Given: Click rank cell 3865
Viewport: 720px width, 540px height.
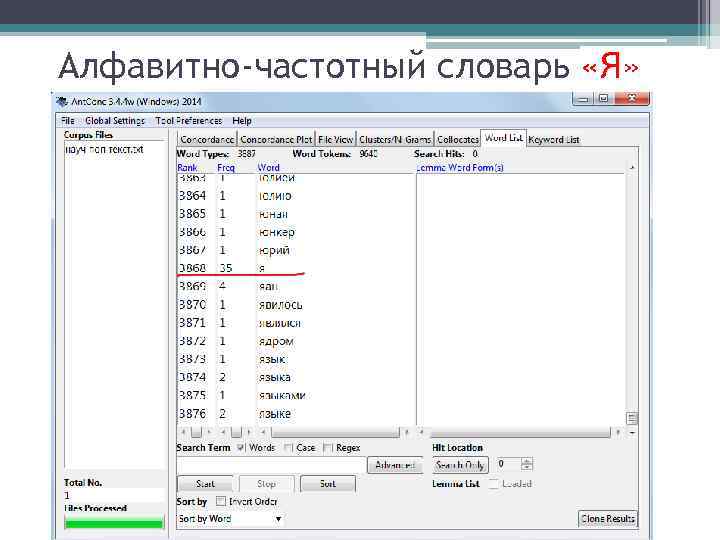Looking at the screenshot, I should pos(192,214).
